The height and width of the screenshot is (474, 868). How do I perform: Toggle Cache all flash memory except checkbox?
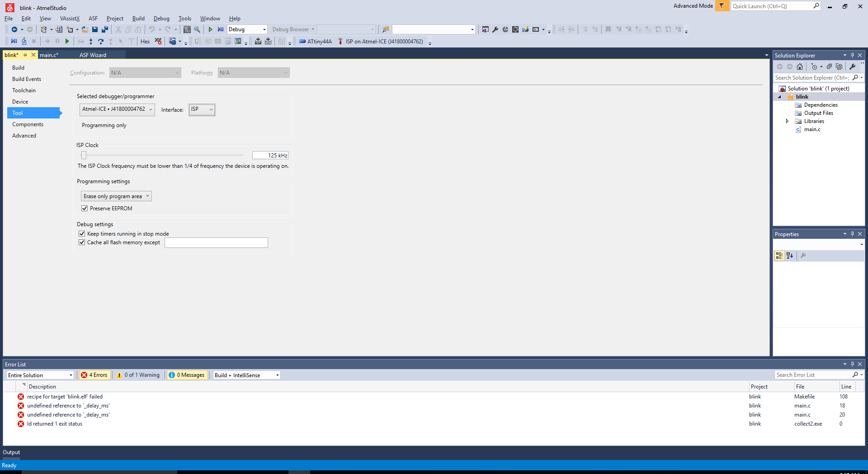(82, 242)
